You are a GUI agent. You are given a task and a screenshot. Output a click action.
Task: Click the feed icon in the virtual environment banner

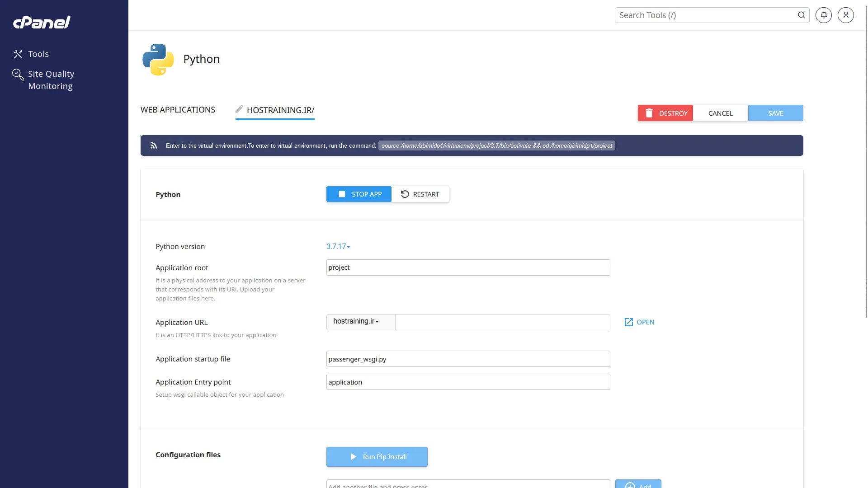(154, 145)
